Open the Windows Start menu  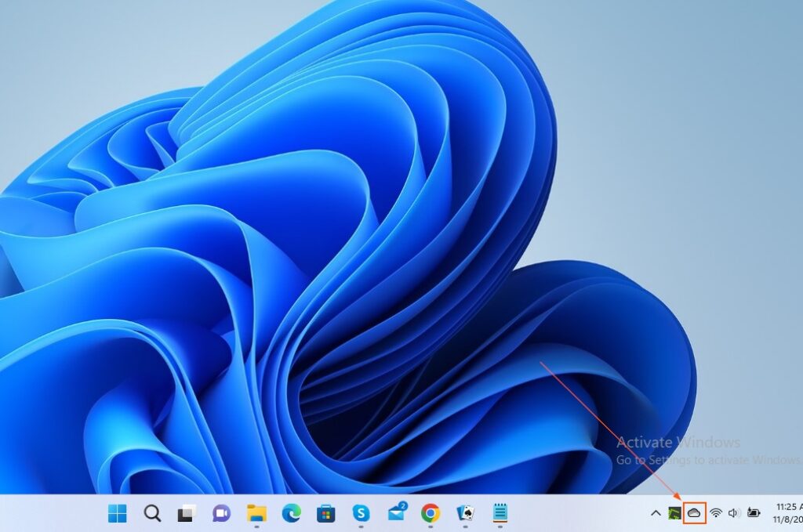[118, 513]
